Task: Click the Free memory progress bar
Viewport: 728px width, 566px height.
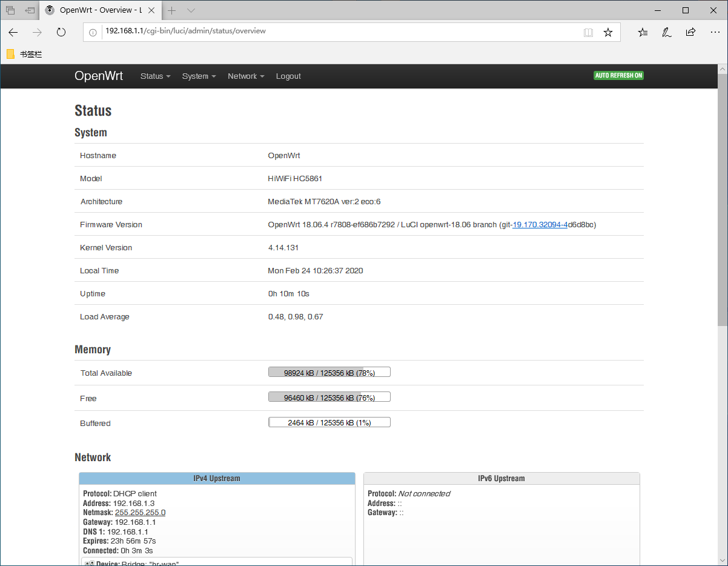Action: [x=329, y=398]
